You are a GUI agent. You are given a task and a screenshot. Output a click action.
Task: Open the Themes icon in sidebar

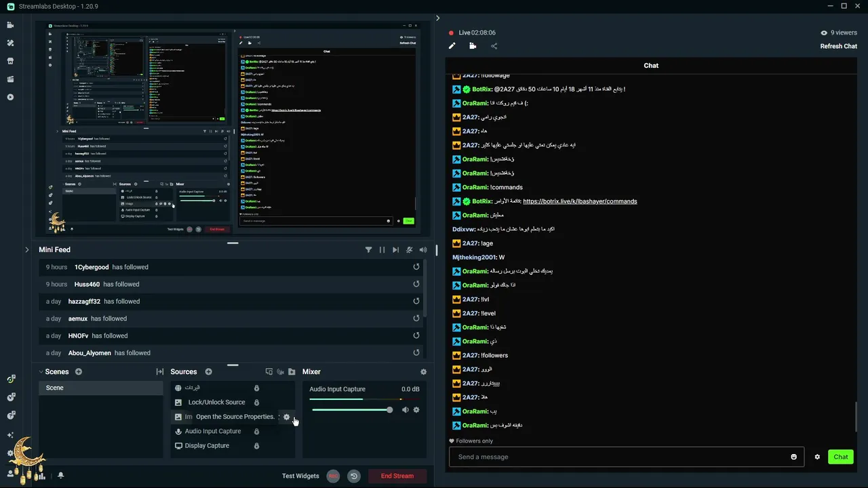click(10, 43)
